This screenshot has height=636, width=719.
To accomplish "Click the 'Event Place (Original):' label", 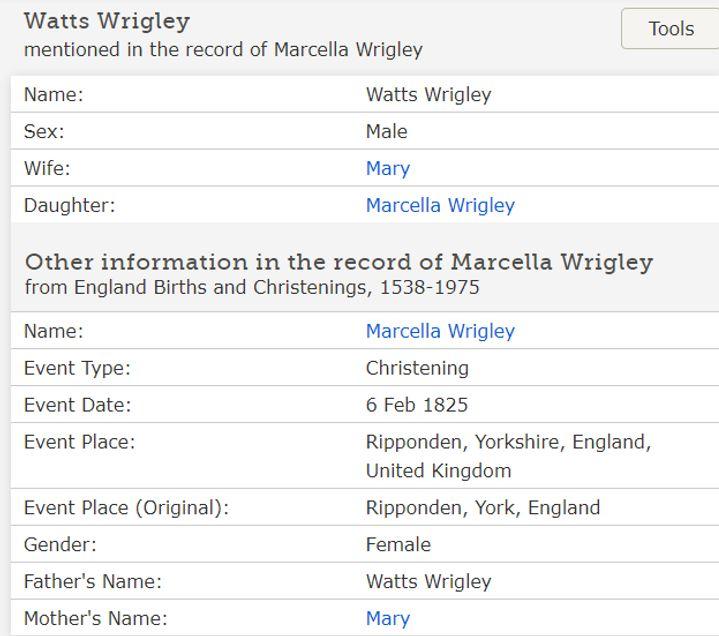I will click(126, 508).
